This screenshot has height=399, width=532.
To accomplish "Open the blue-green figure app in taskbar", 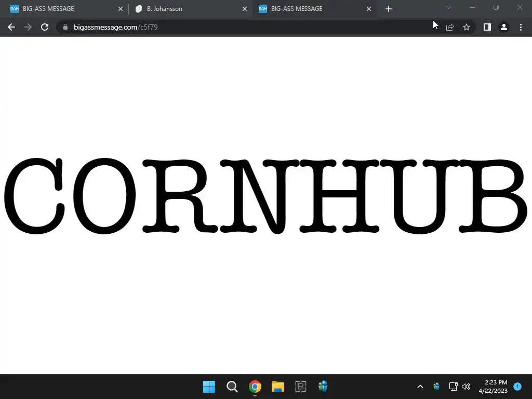I will click(x=323, y=387).
